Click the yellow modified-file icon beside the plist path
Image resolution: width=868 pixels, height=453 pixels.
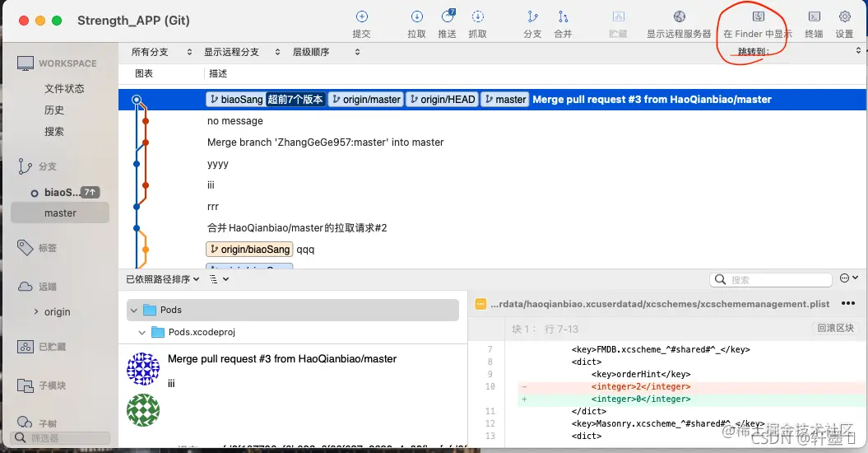(x=480, y=304)
